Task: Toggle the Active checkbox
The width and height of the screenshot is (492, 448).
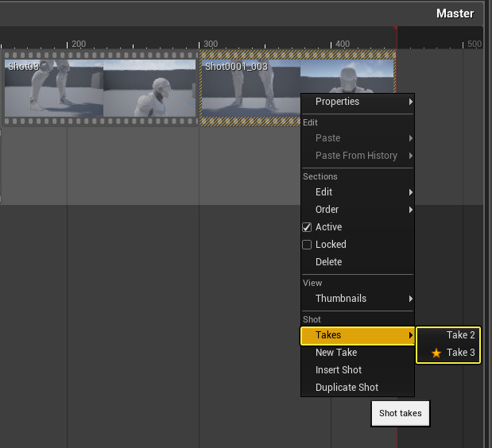Action: click(307, 227)
